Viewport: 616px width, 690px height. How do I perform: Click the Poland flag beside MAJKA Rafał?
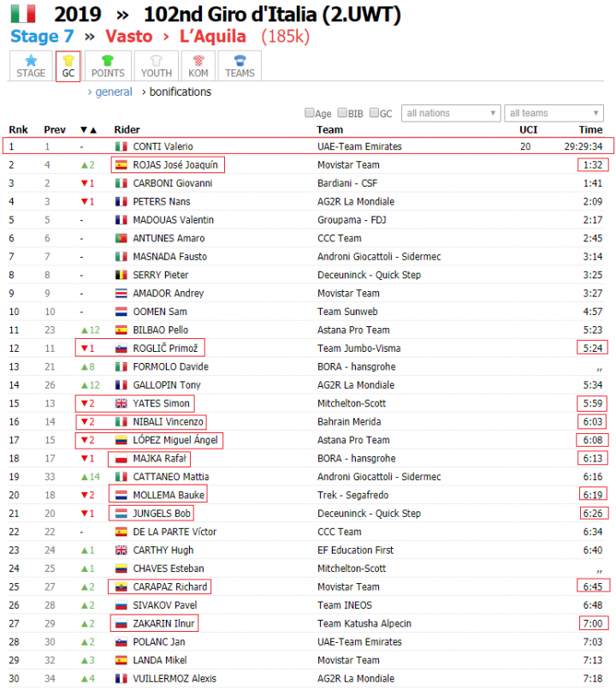click(121, 459)
